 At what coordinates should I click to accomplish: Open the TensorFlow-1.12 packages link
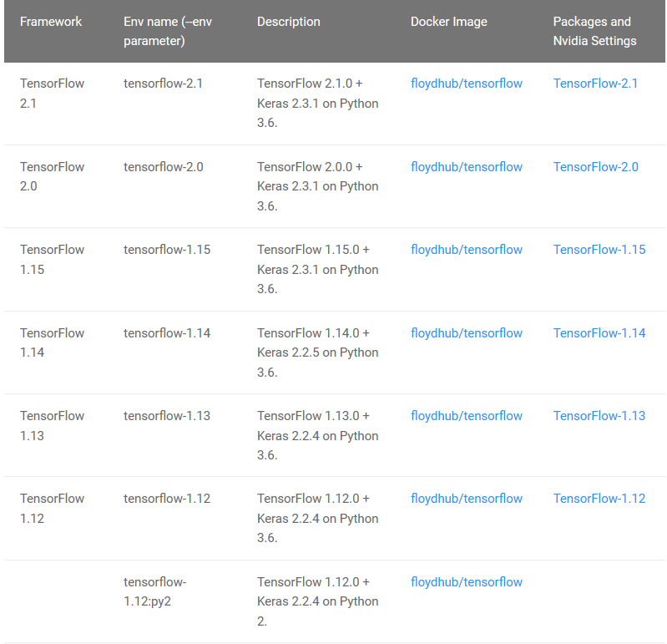point(599,498)
